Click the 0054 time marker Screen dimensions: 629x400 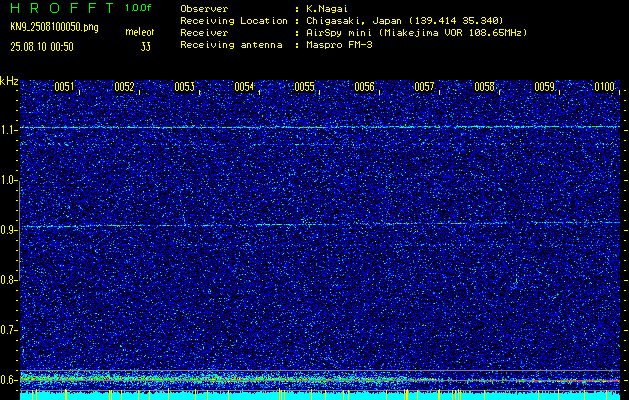pyautogui.click(x=244, y=87)
